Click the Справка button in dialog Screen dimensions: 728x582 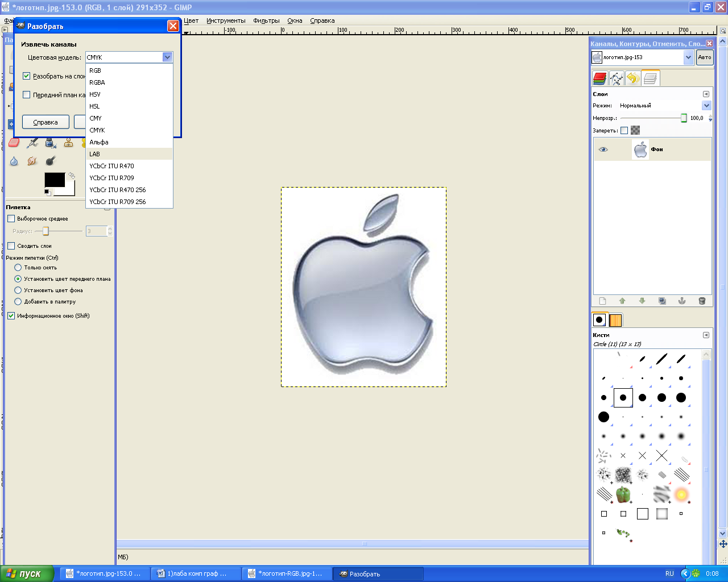[45, 122]
